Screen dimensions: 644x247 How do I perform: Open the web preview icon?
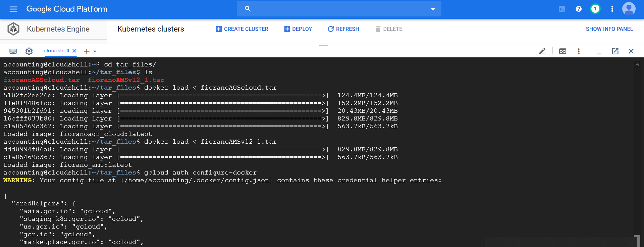tap(562, 51)
